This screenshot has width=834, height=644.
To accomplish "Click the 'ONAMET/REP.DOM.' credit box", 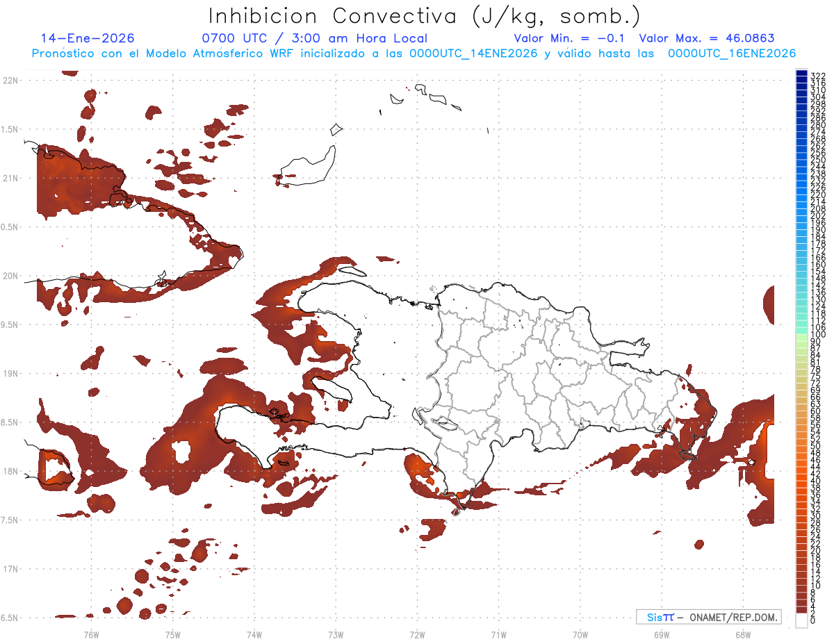I will click(708, 617).
